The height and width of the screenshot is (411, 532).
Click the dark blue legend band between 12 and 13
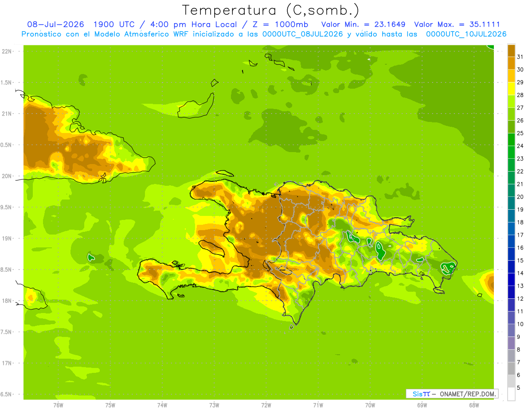click(511, 292)
